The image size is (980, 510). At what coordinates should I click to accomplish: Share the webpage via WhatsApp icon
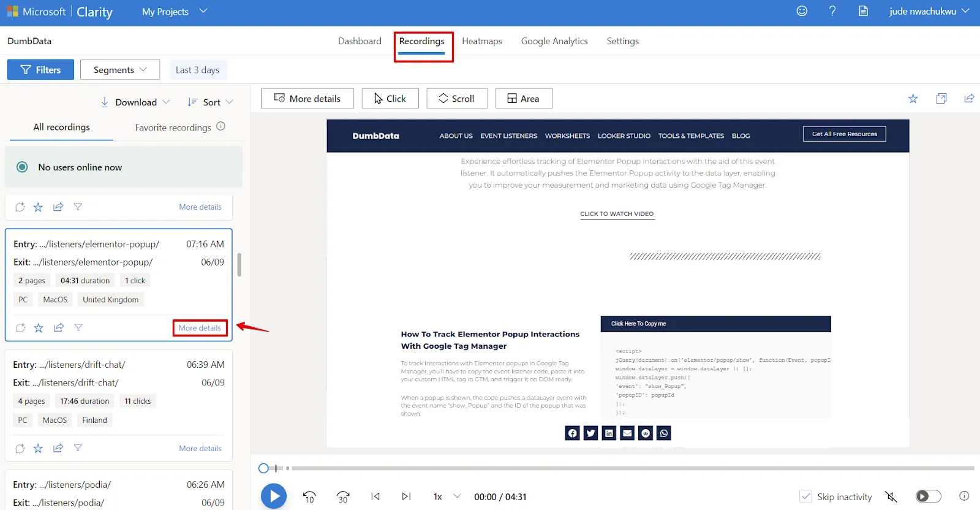click(664, 433)
